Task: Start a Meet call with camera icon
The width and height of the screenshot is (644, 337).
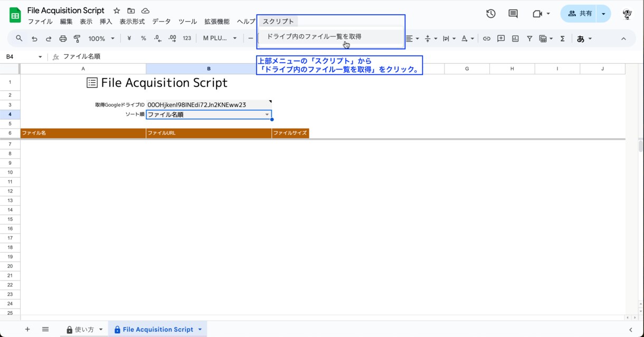Action: pyautogui.click(x=537, y=14)
